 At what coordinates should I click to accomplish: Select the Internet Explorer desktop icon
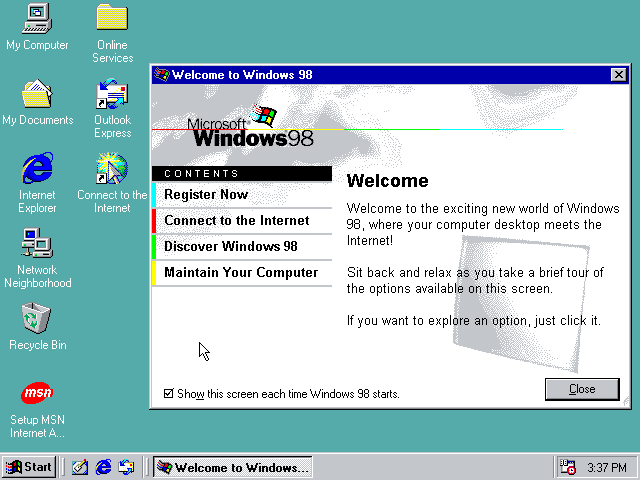coord(37,168)
